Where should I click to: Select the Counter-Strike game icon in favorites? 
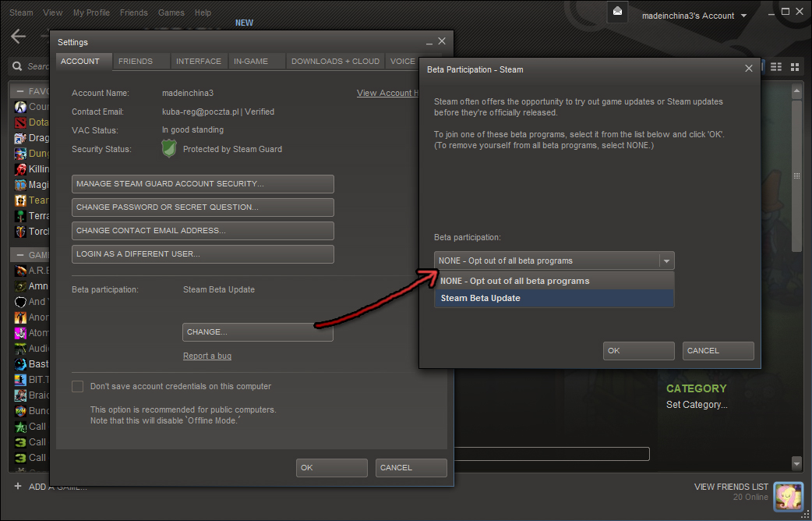click(x=20, y=107)
